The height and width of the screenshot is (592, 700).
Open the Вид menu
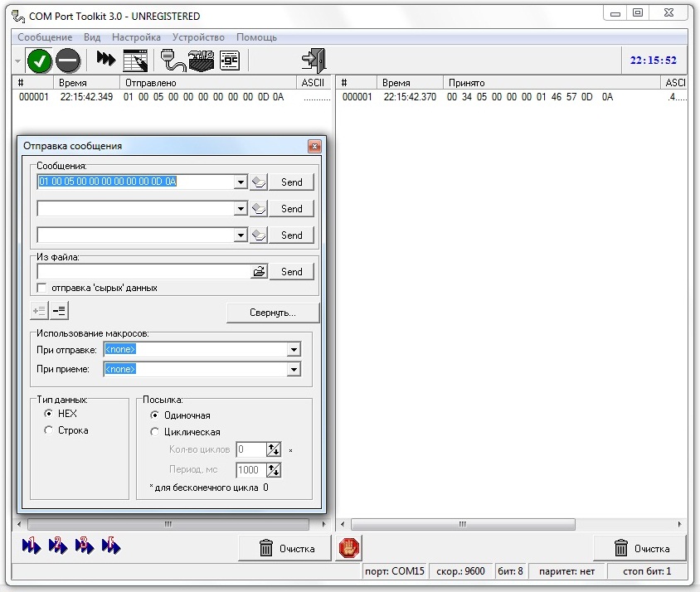coord(92,37)
